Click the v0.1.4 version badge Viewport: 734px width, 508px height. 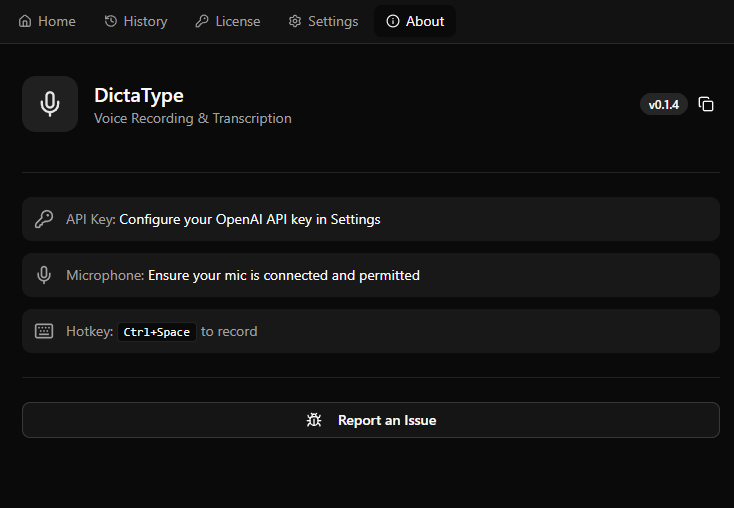[x=663, y=105]
